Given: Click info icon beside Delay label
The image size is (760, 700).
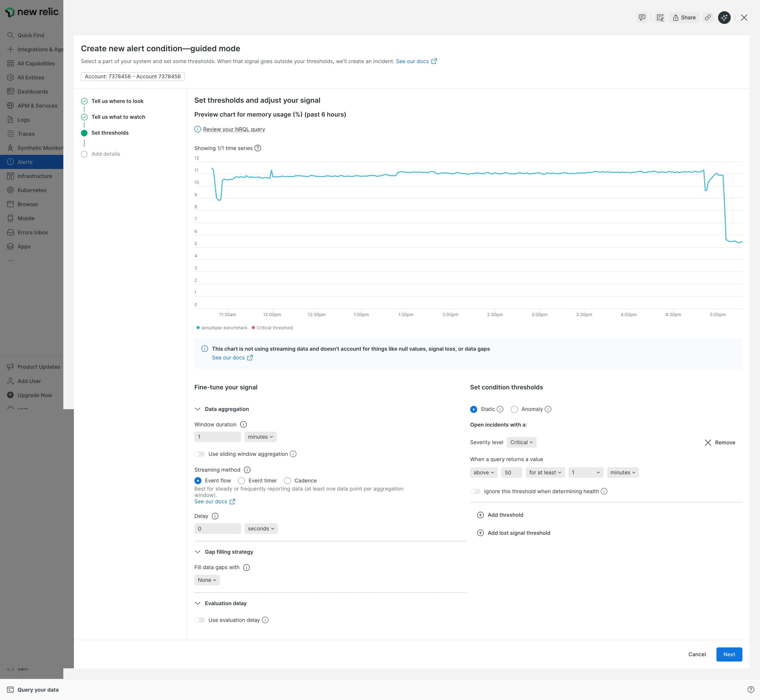Looking at the screenshot, I should click(x=215, y=516).
